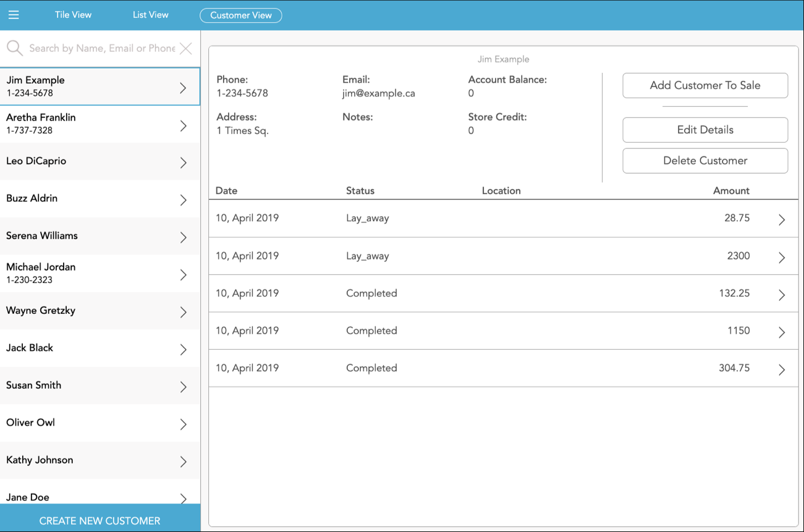Image resolution: width=804 pixels, height=532 pixels.
Task: Click Delete Customer
Action: 705,161
